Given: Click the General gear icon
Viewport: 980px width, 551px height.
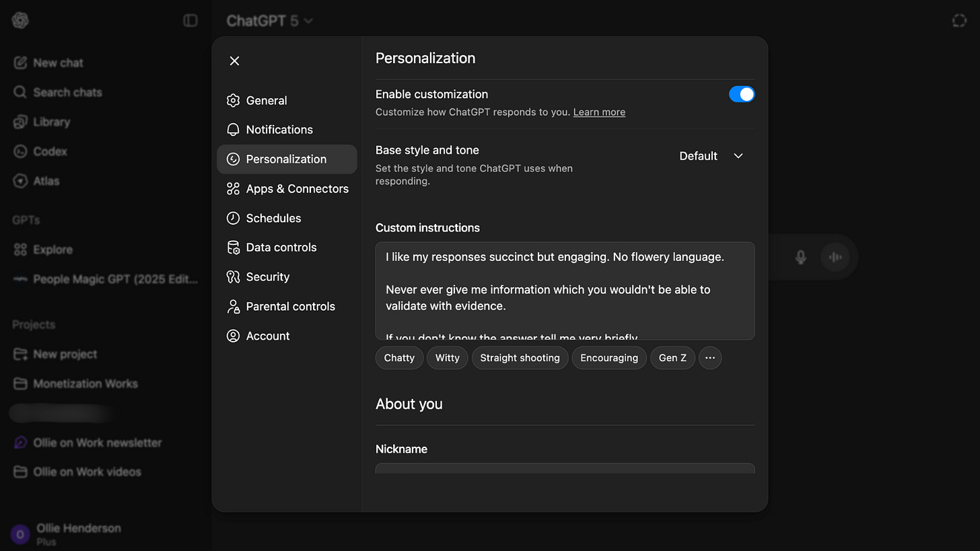Looking at the screenshot, I should click(233, 100).
